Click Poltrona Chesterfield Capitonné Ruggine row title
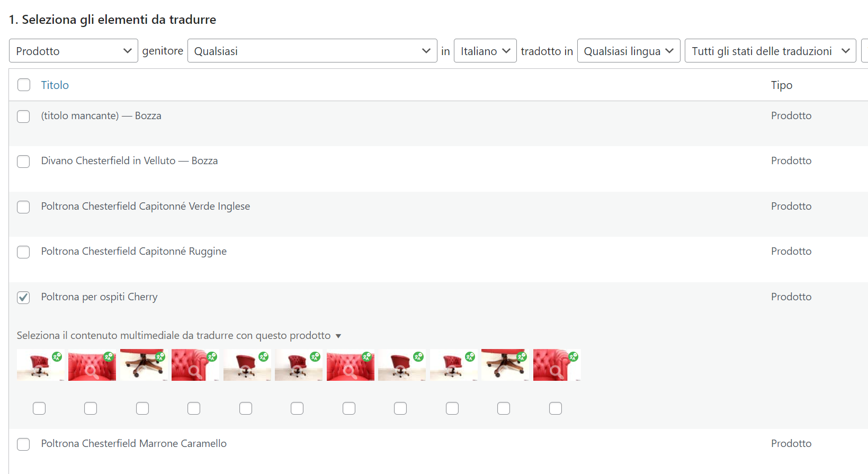This screenshot has width=868, height=474. (x=134, y=251)
